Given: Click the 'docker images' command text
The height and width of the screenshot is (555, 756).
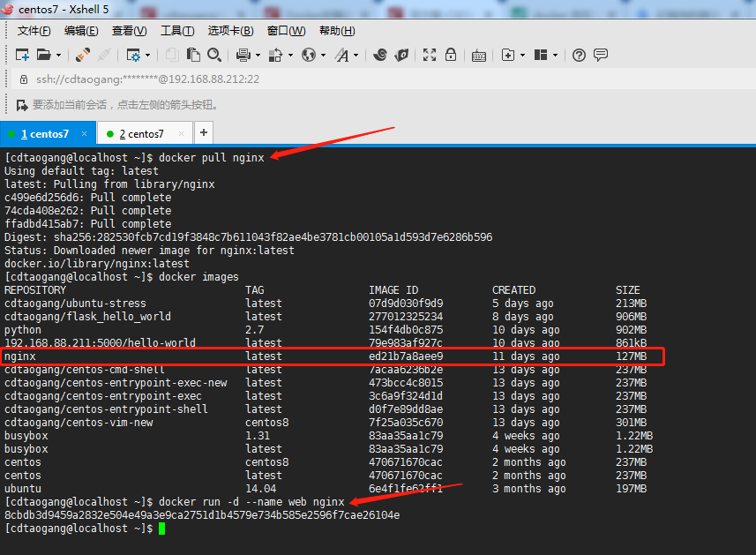Looking at the screenshot, I should (198, 277).
